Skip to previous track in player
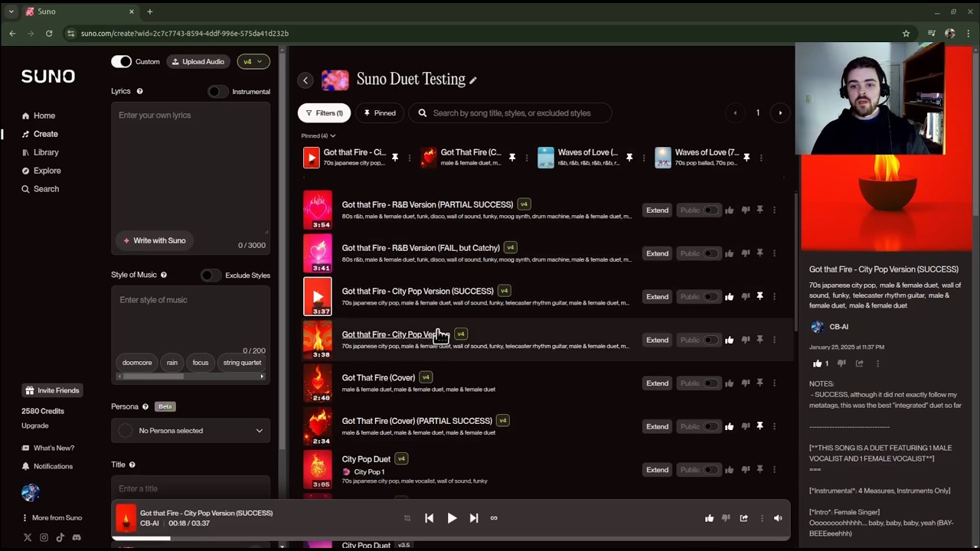The image size is (980, 551). [429, 518]
